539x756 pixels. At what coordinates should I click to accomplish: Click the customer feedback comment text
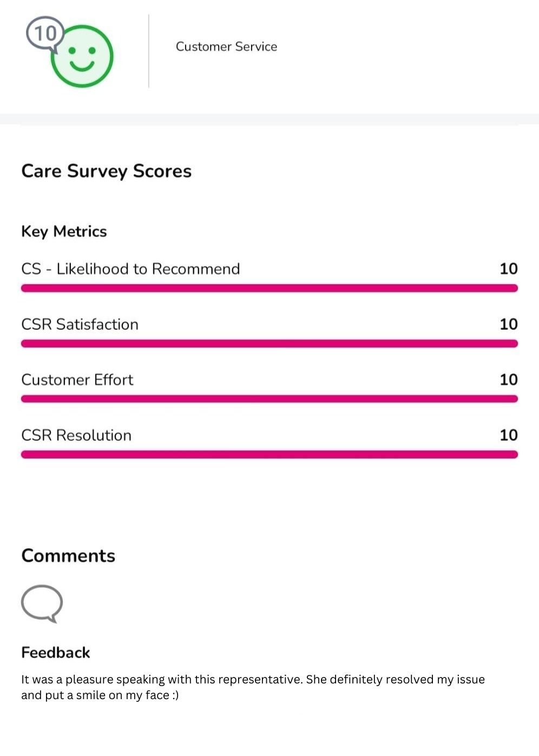pyautogui.click(x=253, y=687)
